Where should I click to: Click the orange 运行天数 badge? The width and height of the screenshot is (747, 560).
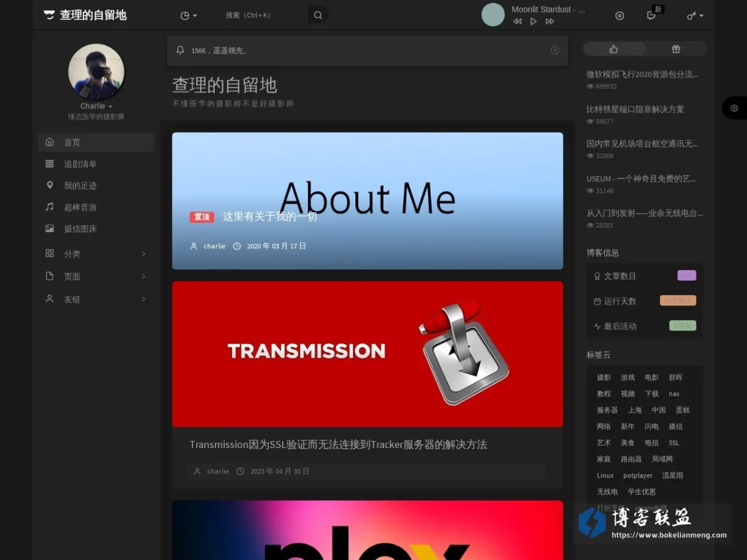tap(678, 301)
